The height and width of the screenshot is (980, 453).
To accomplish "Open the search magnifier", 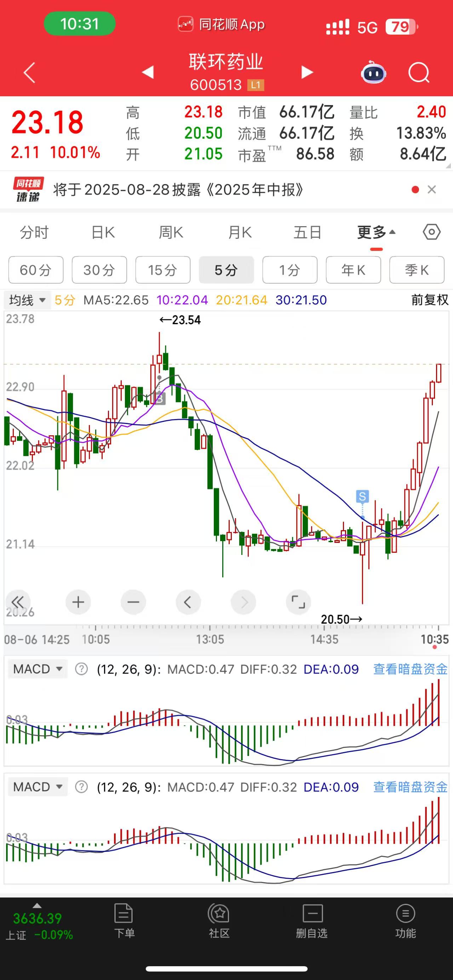I will tap(419, 72).
